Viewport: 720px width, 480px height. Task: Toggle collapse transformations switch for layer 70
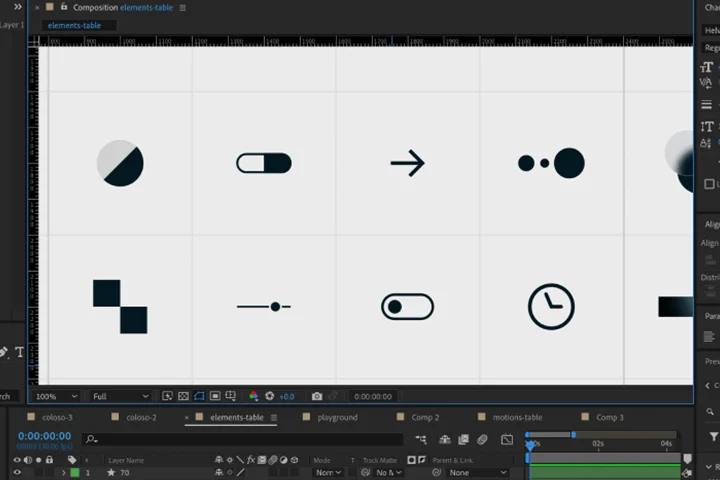point(230,472)
